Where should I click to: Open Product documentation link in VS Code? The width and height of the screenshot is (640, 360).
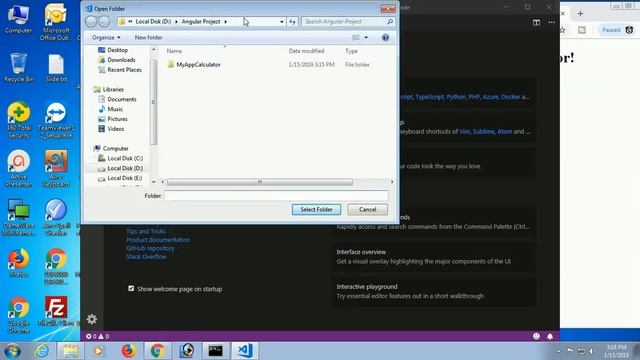(158, 240)
